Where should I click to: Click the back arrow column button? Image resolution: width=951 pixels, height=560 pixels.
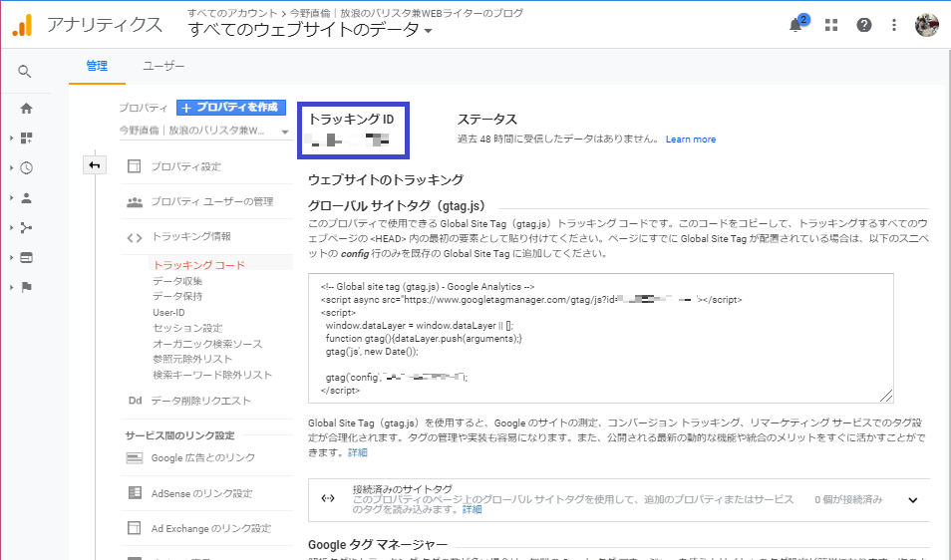click(x=95, y=164)
